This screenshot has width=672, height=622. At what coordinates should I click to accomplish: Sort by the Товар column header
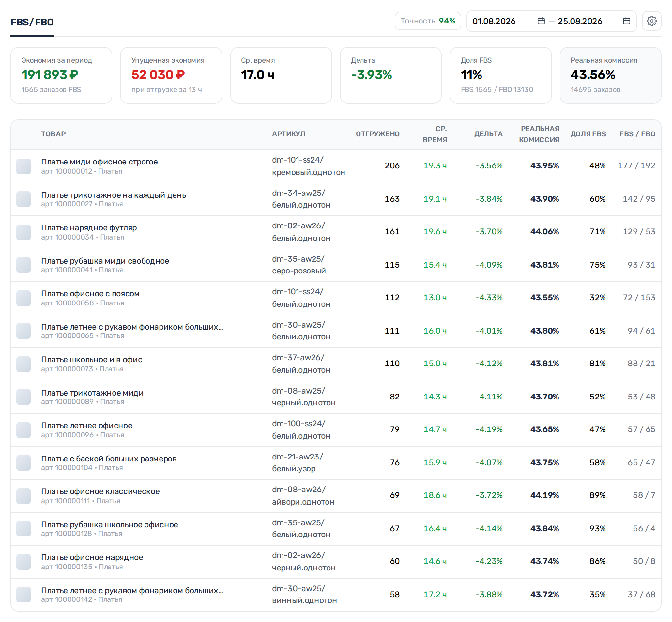(53, 134)
